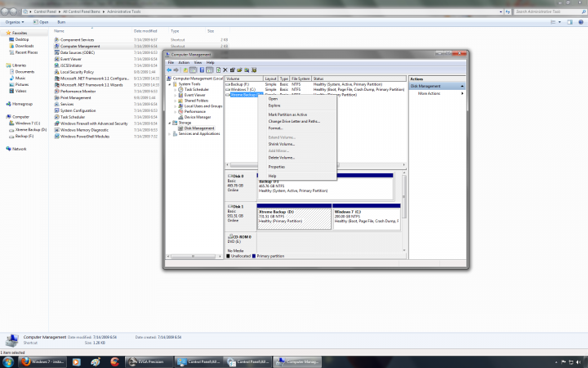The height and width of the screenshot is (368, 588).
Task: Click the Search Administrative Tools field
Action: tap(550, 11)
